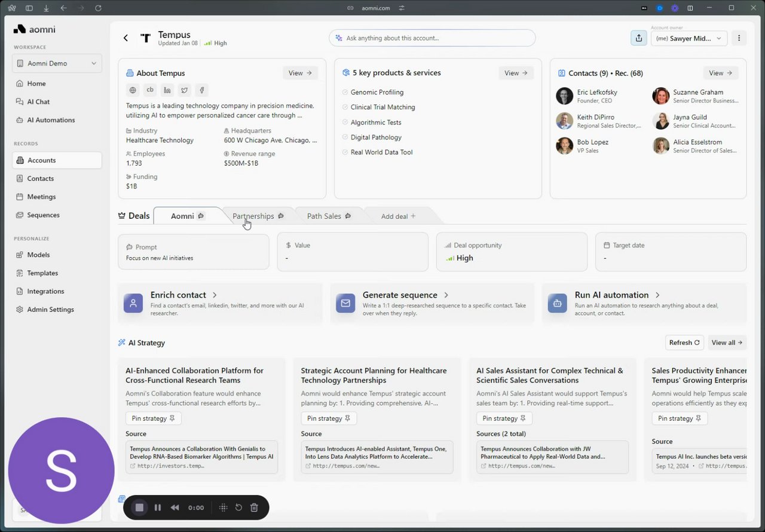Image resolution: width=765 pixels, height=532 pixels.
Task: Open the Prompt field "Focus on new AI initiatives"
Action: 194,252
